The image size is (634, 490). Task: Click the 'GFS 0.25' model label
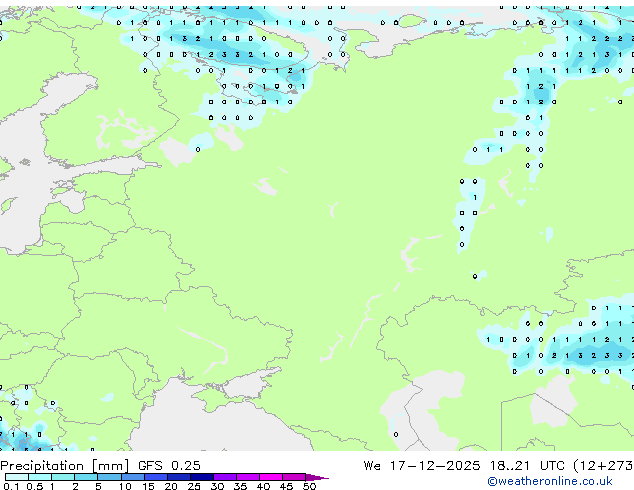click(x=169, y=466)
